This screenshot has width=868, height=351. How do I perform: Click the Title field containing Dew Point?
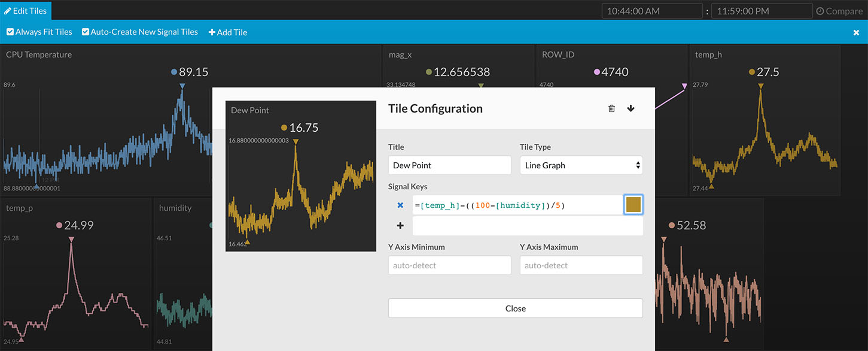449,165
